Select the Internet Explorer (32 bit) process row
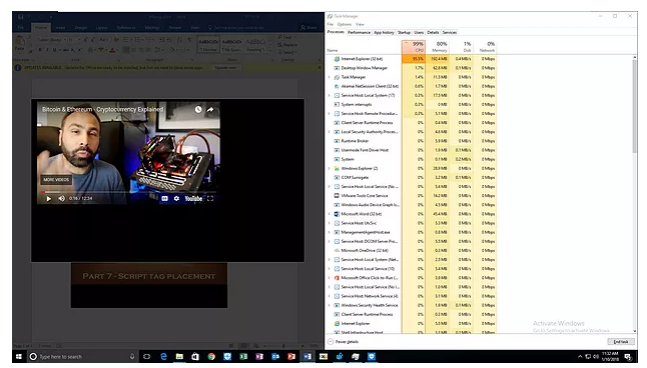Viewport: 647px width, 368px height. 412,59
